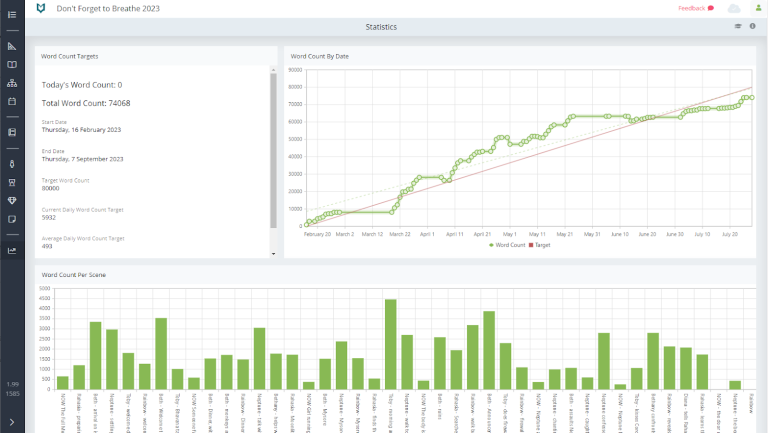
Task: Click the cloud sync icon
Action: click(734, 8)
